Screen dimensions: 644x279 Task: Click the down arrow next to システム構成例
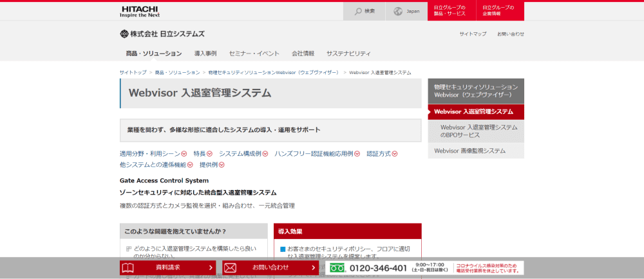click(x=265, y=154)
